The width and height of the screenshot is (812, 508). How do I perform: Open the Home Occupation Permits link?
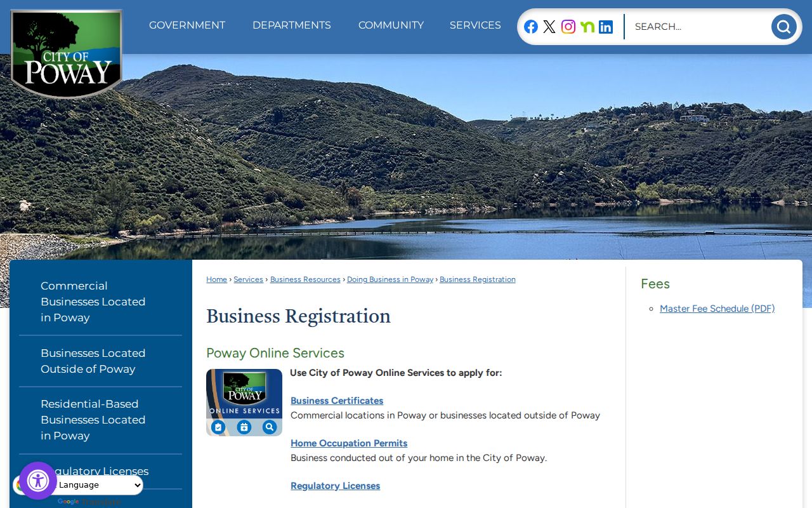pos(349,443)
